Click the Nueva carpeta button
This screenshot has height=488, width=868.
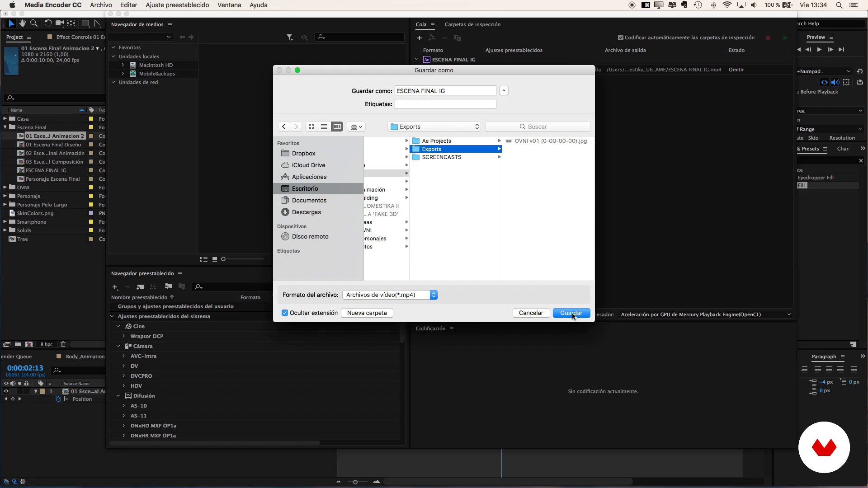click(367, 313)
